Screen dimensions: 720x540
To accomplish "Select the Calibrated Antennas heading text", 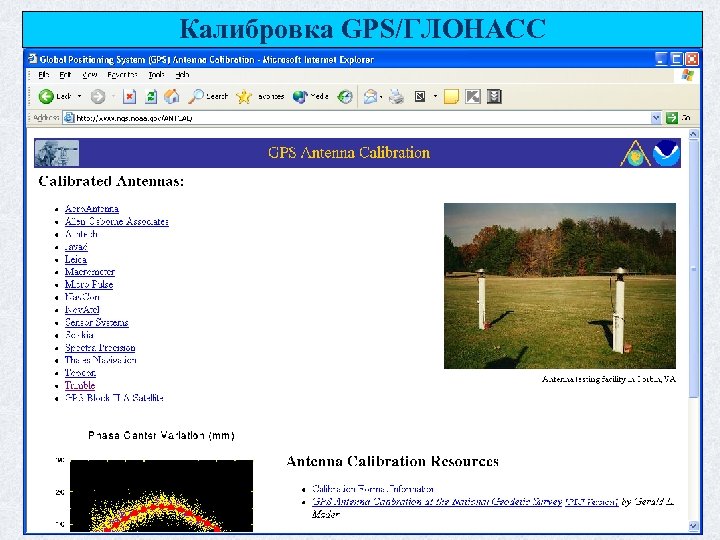I will coord(111,181).
